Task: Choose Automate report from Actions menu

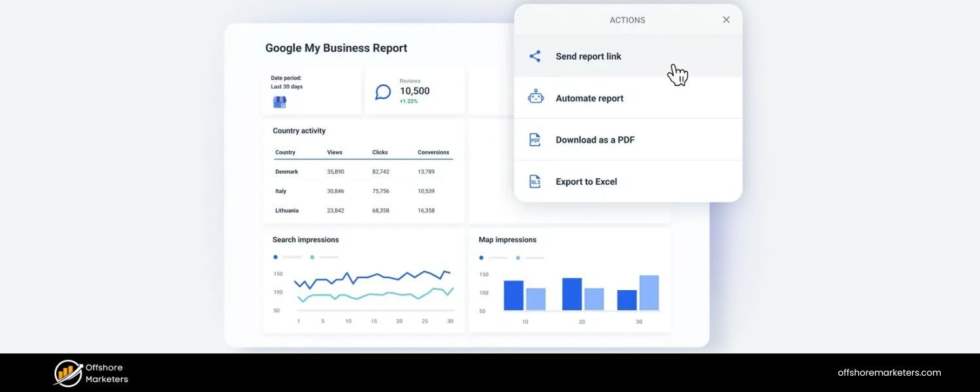Action: (589, 98)
